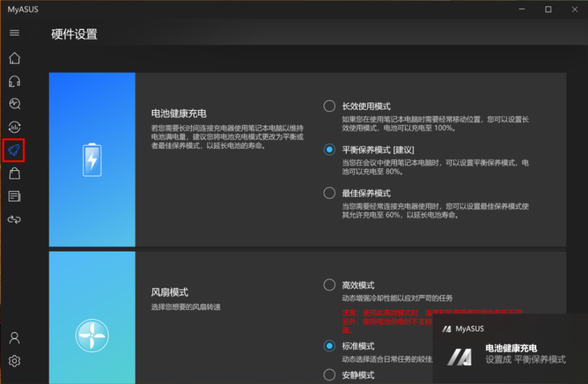Select the hardware settings rocket icon
This screenshot has height=384, width=588.
click(x=14, y=151)
